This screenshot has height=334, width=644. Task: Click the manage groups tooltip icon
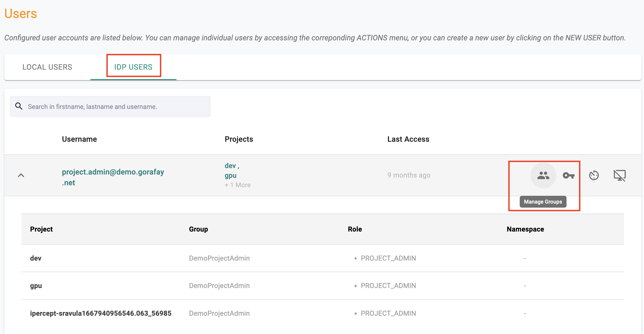tap(543, 175)
